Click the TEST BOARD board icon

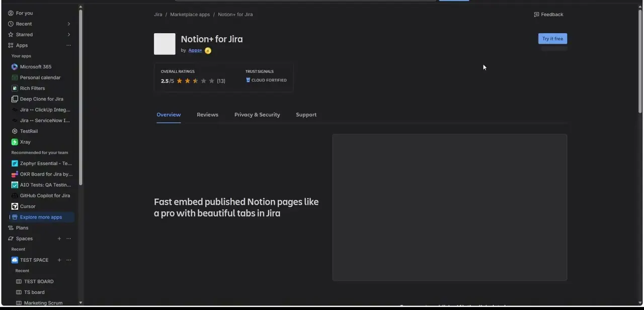pos(19,282)
